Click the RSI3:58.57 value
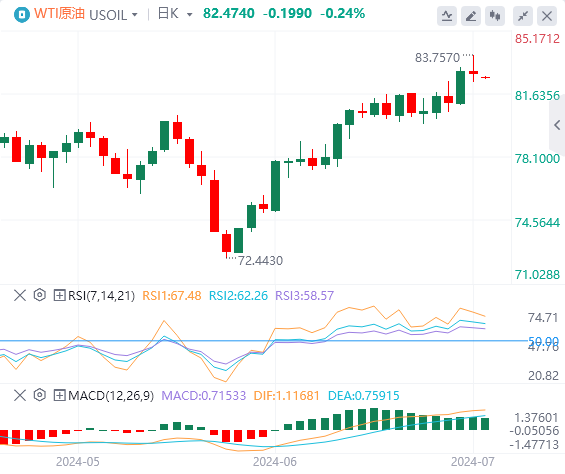Viewport: 565px width, 474px height. (304, 296)
